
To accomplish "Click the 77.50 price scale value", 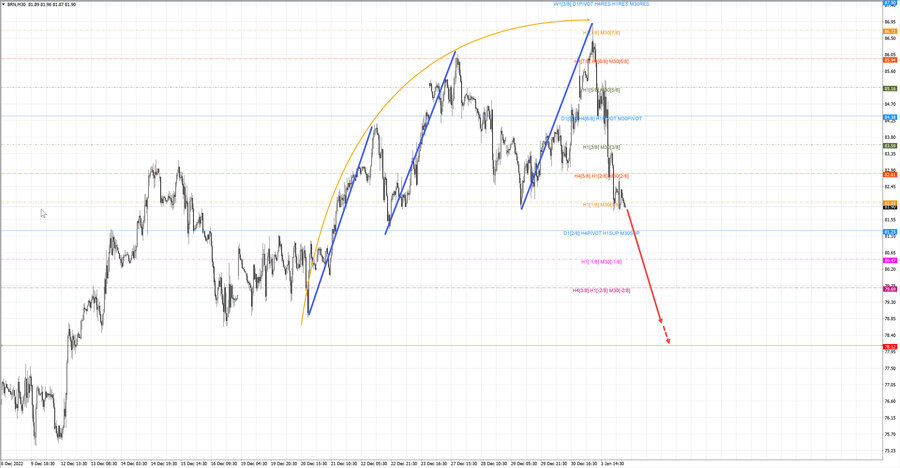I will [890, 368].
